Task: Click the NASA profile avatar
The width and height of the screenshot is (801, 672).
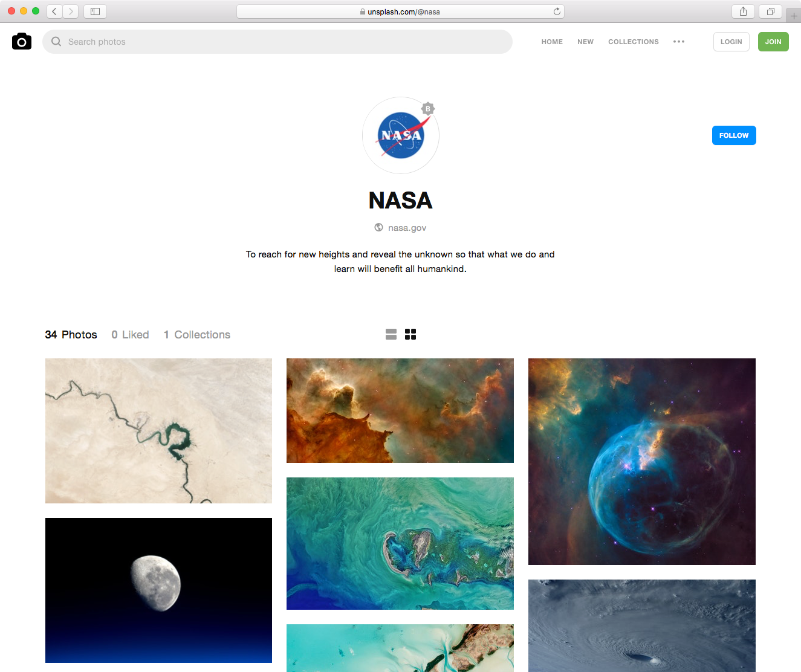Action: point(401,135)
